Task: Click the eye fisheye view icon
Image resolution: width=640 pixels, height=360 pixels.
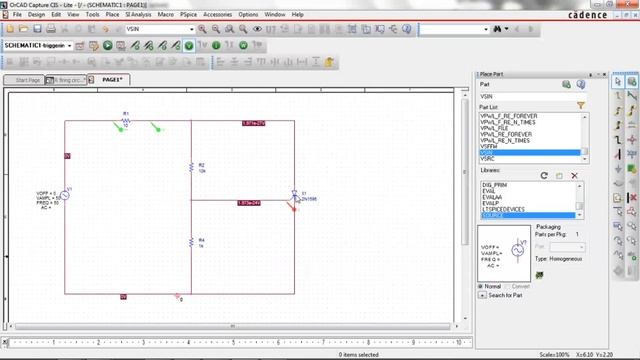Action: tap(257, 29)
